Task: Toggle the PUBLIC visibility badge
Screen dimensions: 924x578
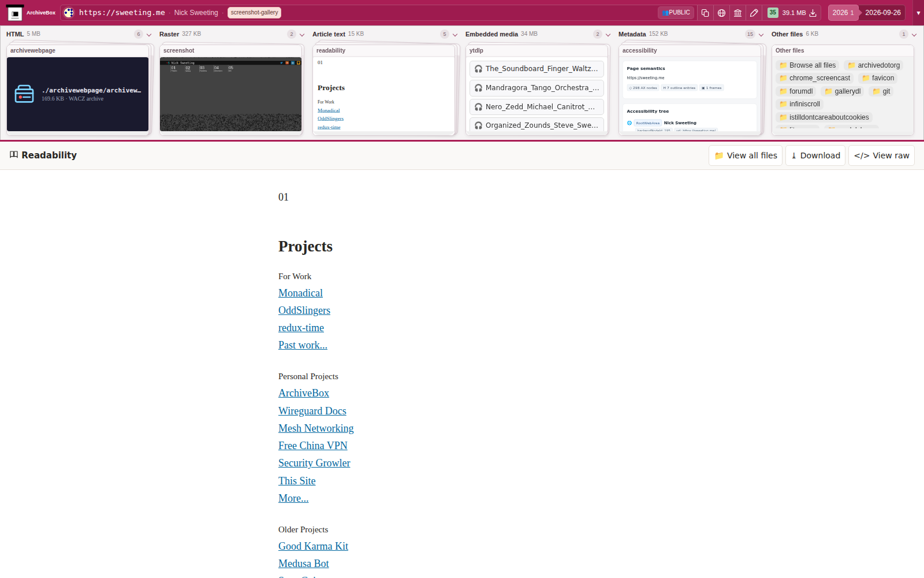Action: tap(676, 13)
